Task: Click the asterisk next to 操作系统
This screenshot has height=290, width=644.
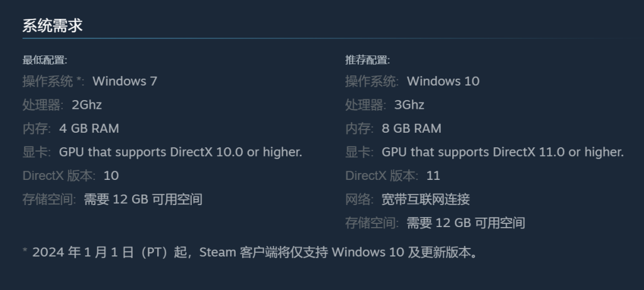Action: click(x=79, y=79)
